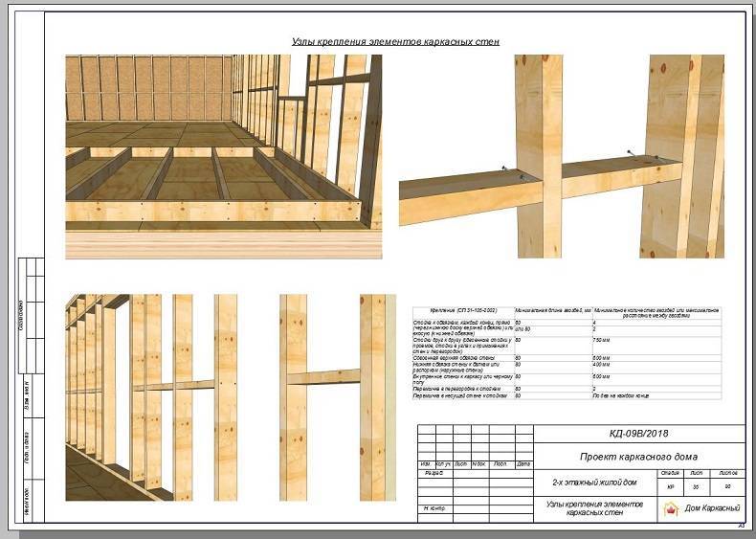
Task: Click the minimum nail length column header
Action: (x=553, y=311)
